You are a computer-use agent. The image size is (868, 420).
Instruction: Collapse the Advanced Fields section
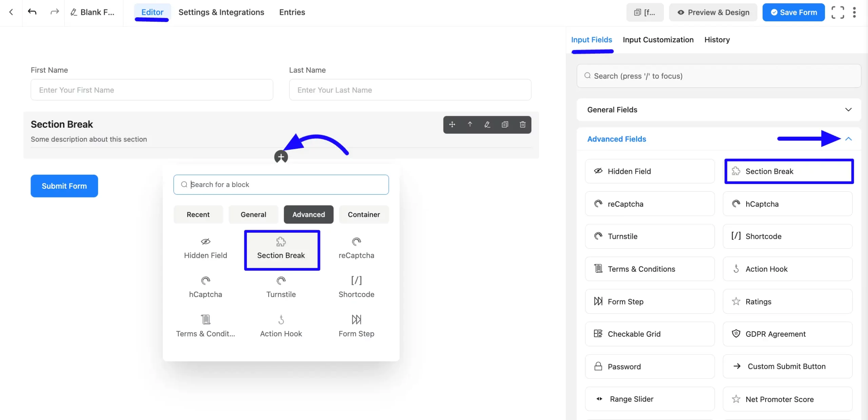[848, 139]
